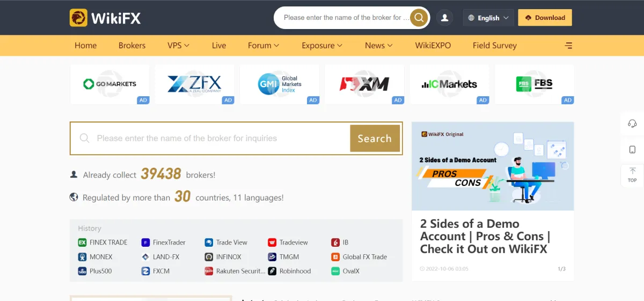Click the Rakuten Securities history icon
The image size is (644, 301).
click(209, 271)
